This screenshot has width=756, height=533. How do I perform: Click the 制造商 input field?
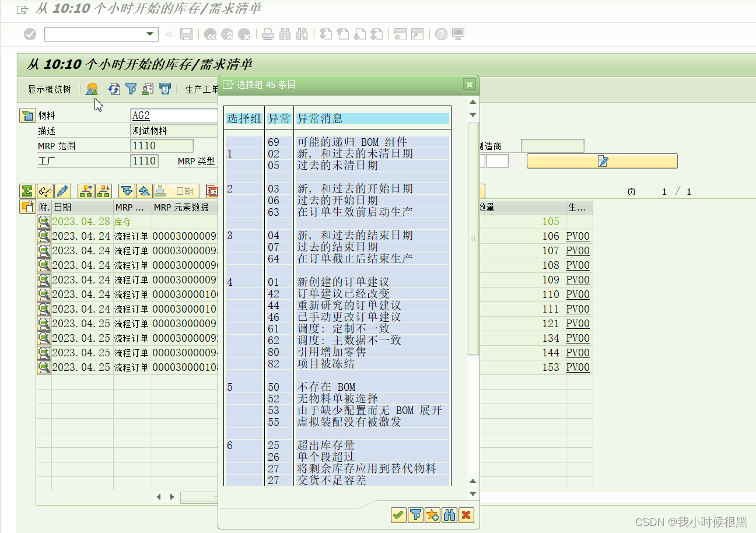tap(552, 146)
